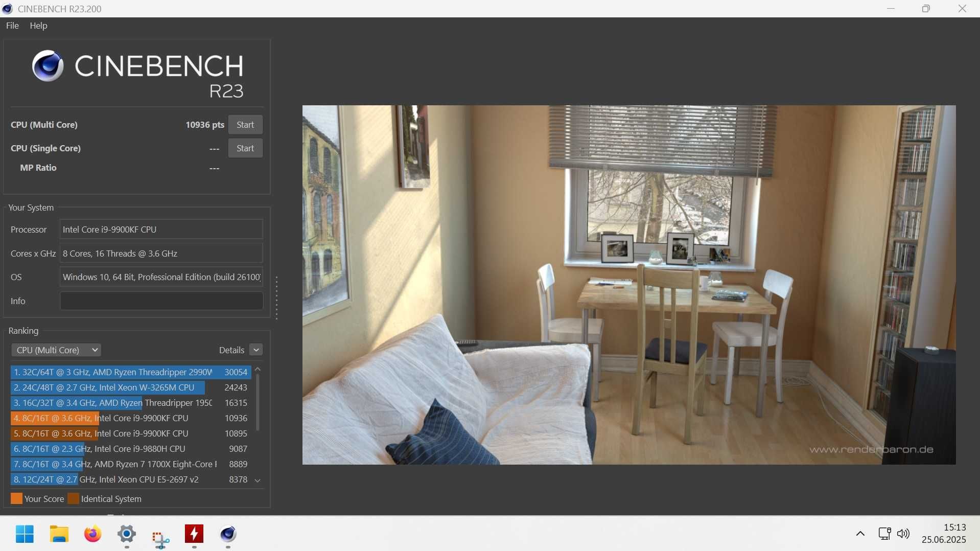Open the CPU (Multi Core) ranking dropdown
This screenshot has height=551, width=980.
pyautogui.click(x=56, y=350)
